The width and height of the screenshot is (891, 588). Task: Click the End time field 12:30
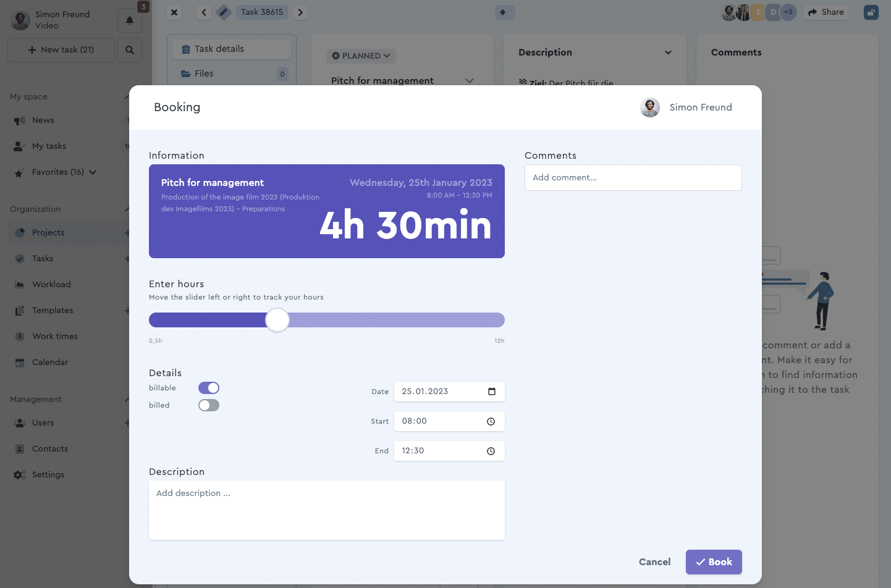coord(449,451)
